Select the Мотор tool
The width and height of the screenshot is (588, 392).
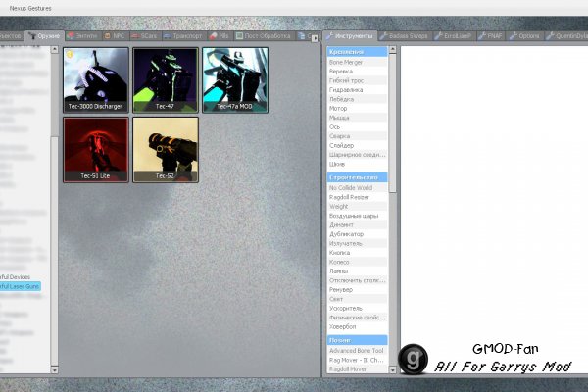[x=357, y=109]
